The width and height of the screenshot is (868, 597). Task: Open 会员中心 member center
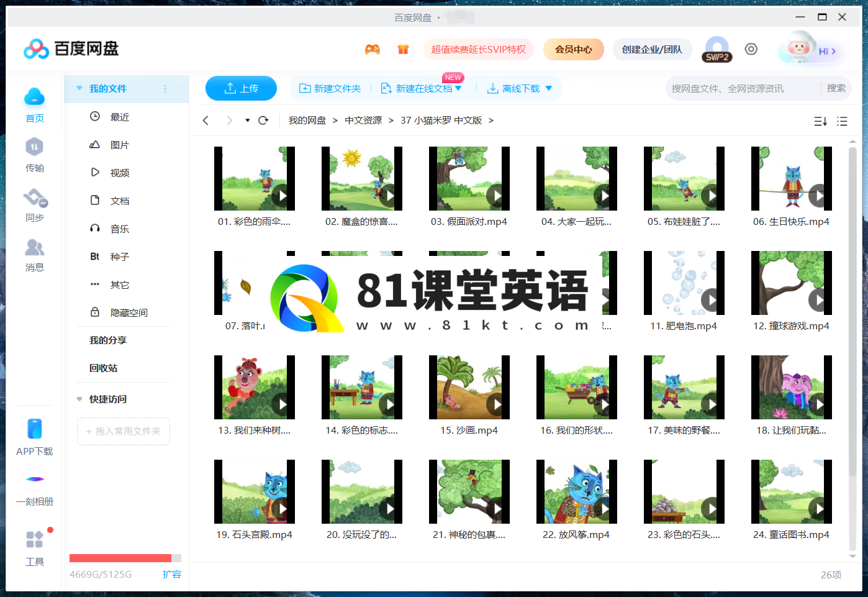[x=574, y=49]
